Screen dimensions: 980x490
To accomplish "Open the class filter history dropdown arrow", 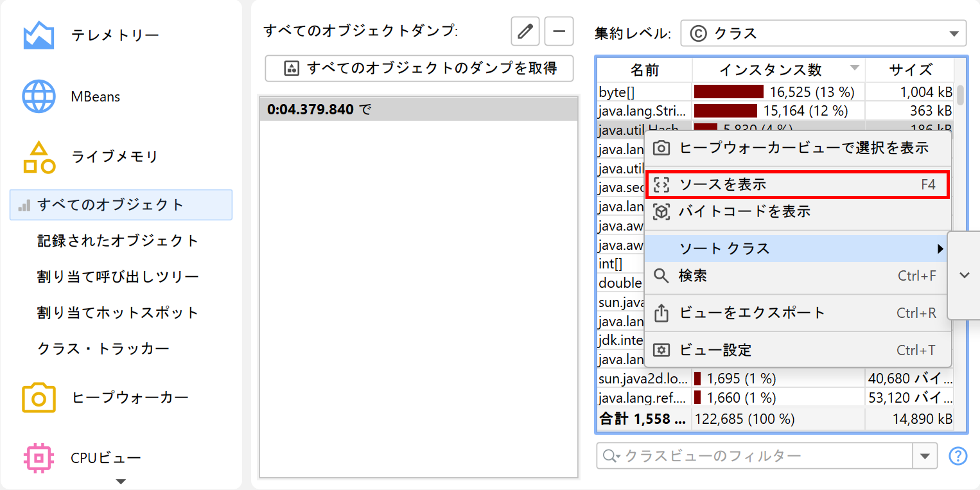I will [x=925, y=456].
